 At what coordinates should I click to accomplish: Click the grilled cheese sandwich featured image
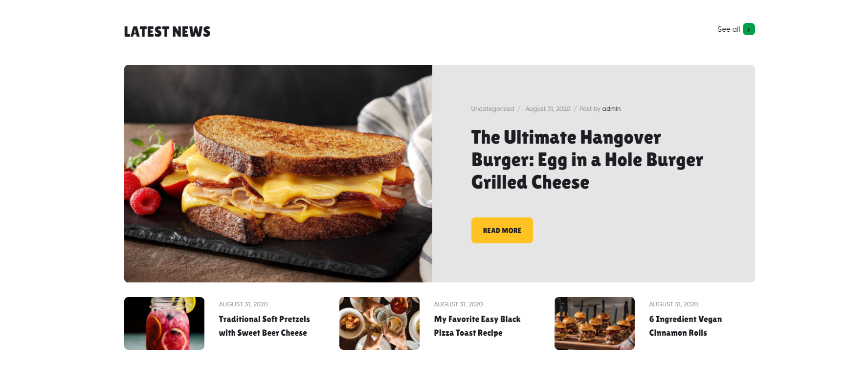[278, 173]
